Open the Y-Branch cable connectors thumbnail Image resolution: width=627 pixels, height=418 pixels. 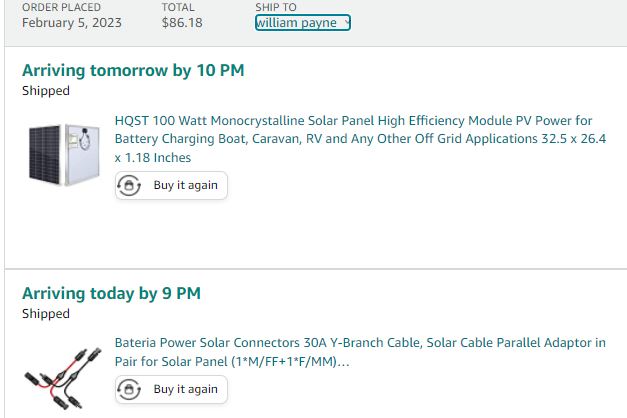point(63,378)
